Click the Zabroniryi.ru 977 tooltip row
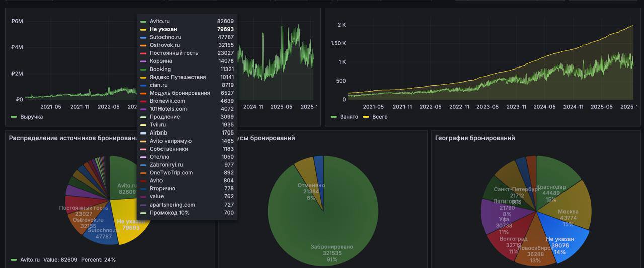Screen dimensions: 644x268 tap(187, 165)
